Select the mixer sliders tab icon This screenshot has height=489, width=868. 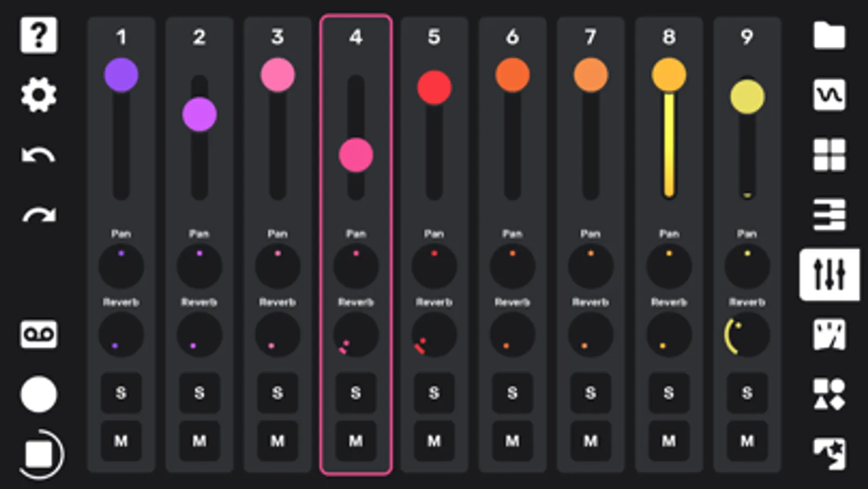[x=829, y=274]
